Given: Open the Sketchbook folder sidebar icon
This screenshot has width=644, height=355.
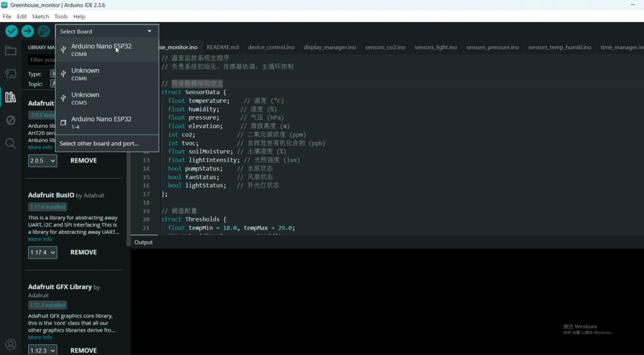Looking at the screenshot, I should (x=11, y=51).
